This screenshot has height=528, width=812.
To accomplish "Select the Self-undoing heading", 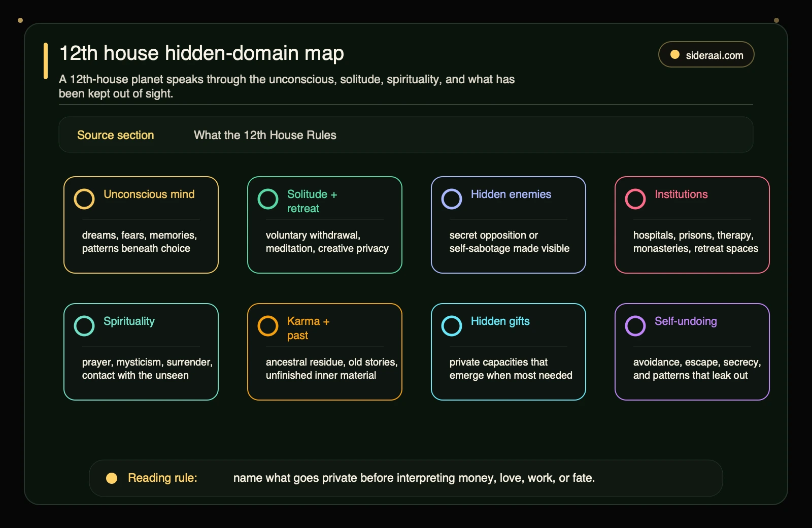I will (x=686, y=321).
